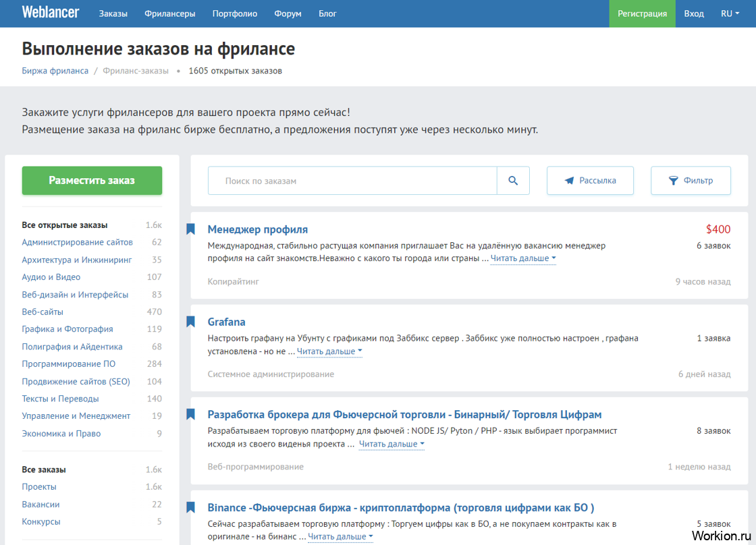756x545 pixels.
Task: Select Вакансии order type
Action: point(41,504)
